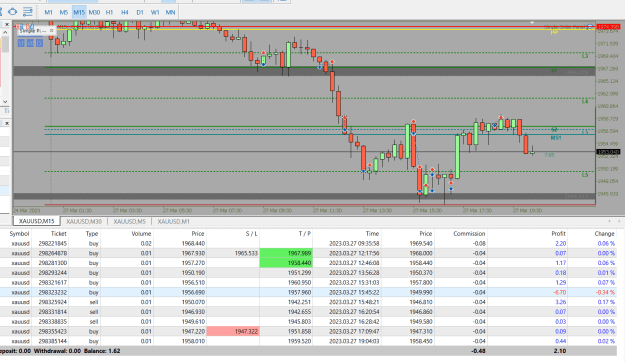Click the left panel scroll up arrow
Screen dimensions: 625x362
coord(5,32)
